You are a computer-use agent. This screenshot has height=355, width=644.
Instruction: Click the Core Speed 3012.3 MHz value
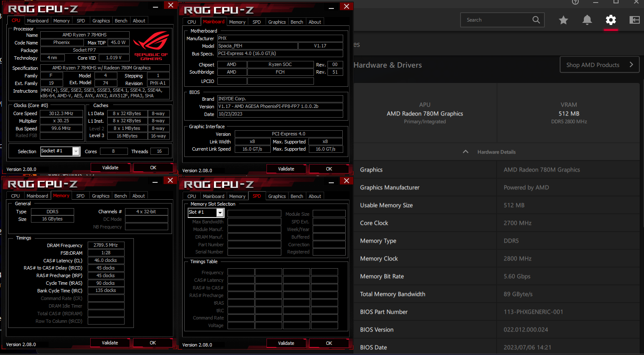tap(61, 113)
